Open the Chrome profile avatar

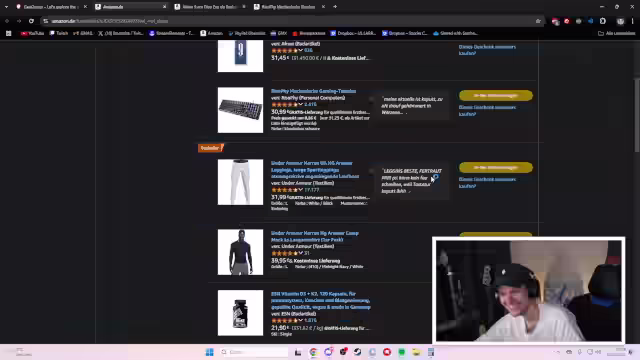[x=620, y=21]
